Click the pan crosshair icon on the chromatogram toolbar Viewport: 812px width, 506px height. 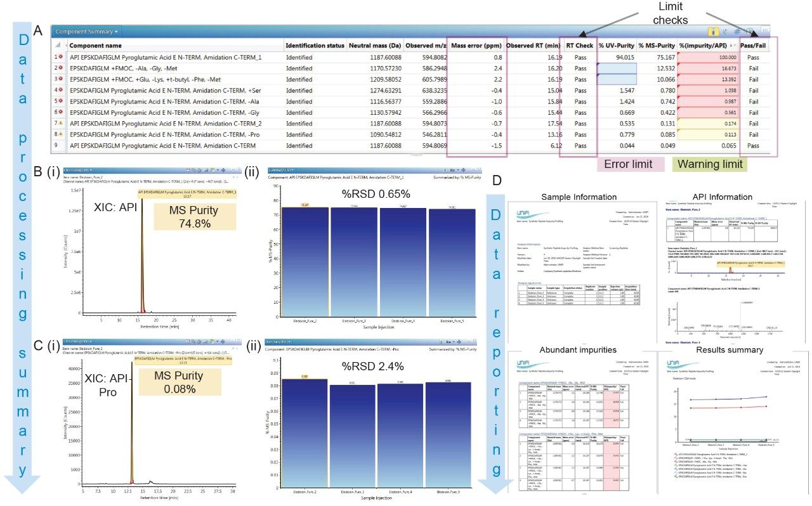click(223, 170)
